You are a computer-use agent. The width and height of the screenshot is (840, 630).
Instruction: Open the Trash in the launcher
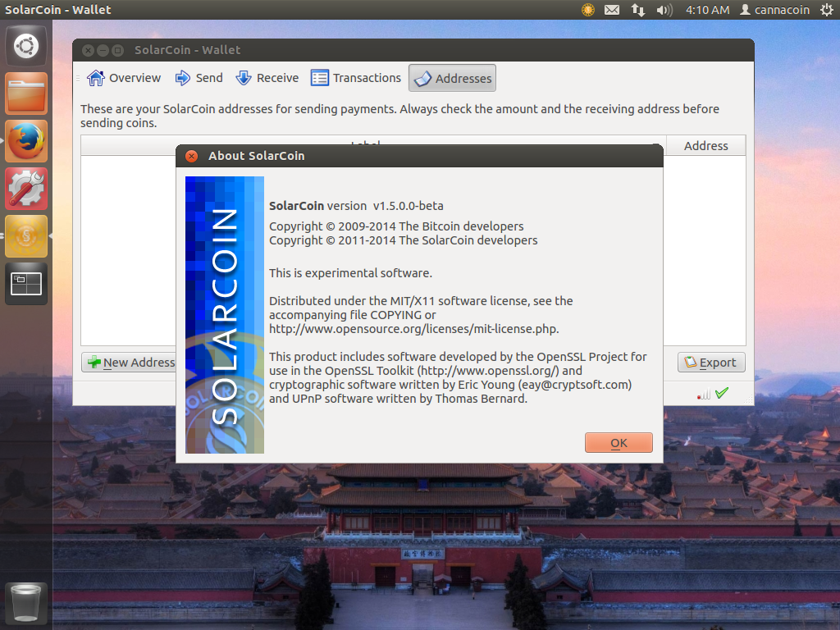click(x=26, y=603)
